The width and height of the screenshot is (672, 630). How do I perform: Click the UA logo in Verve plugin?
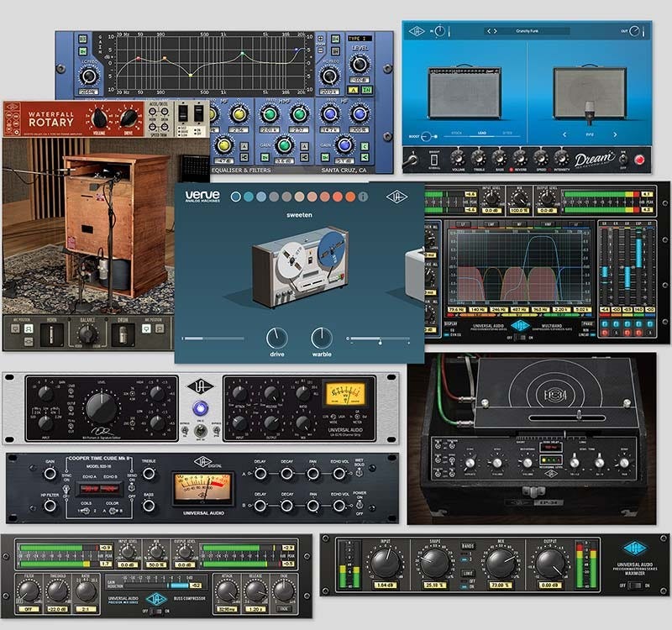pos(397,196)
